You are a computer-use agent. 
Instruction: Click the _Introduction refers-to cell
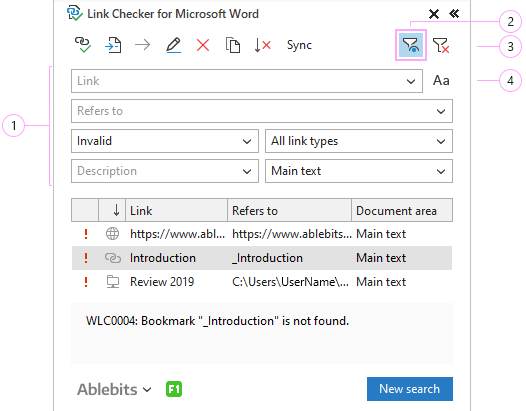(x=267, y=258)
